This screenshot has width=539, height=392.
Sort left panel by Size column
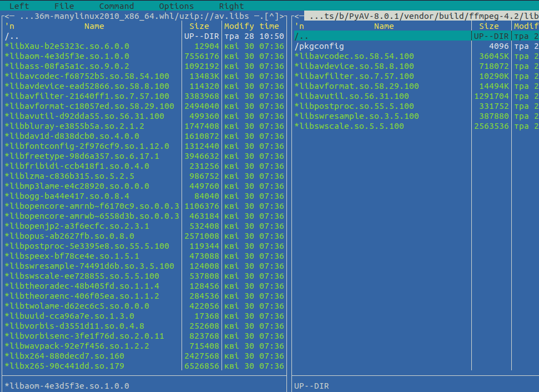coord(199,26)
